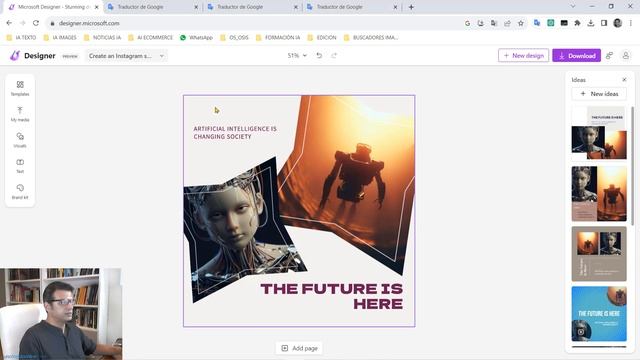The image size is (640, 360).
Task: Open the browser downloads icon
Action: 591,23
